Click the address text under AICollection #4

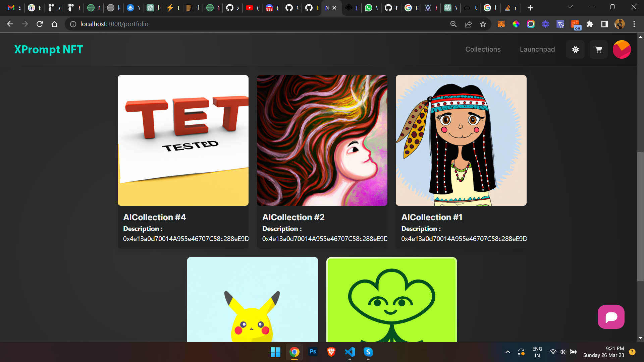click(186, 239)
